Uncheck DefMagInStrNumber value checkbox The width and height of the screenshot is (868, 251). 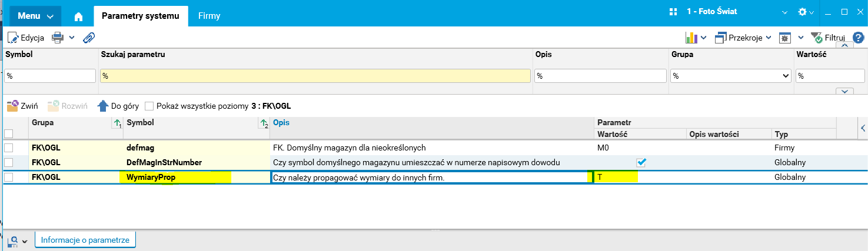(641, 162)
